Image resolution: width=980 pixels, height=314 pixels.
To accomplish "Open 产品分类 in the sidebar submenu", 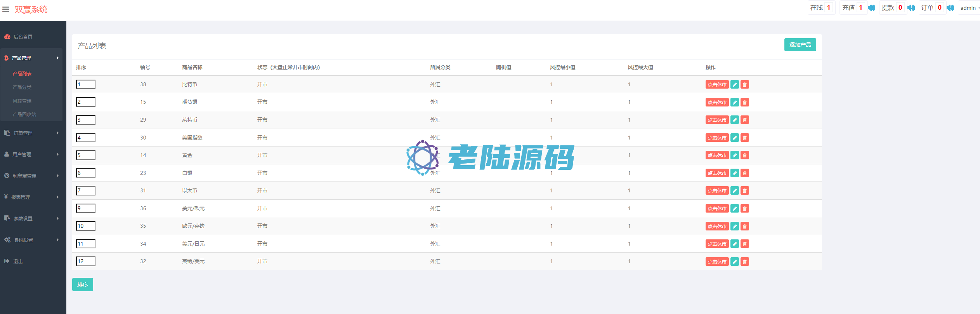I will 22,87.
